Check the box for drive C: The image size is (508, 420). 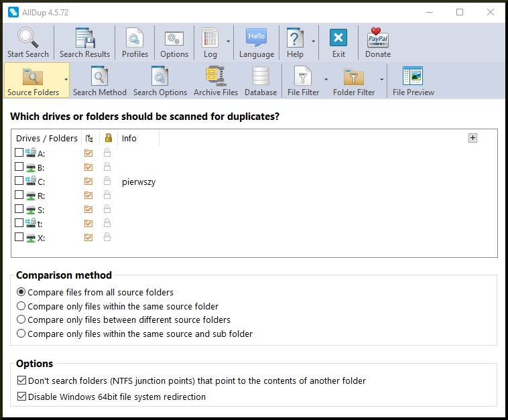tap(19, 181)
